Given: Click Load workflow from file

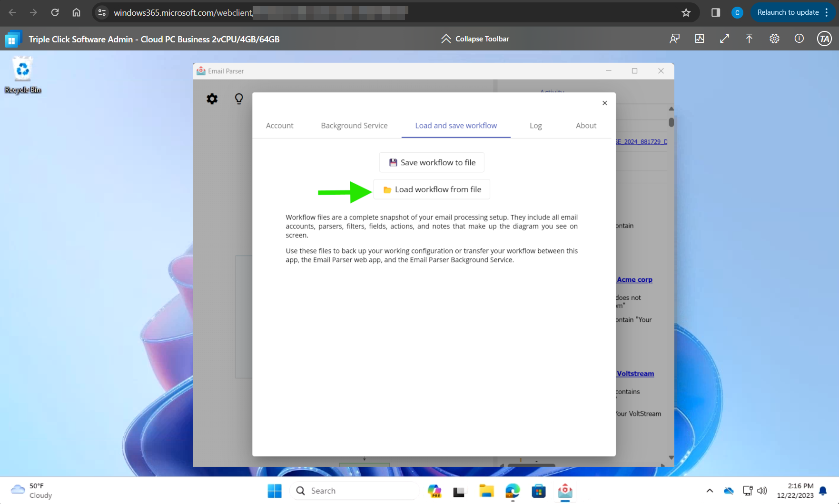Looking at the screenshot, I should (x=431, y=189).
